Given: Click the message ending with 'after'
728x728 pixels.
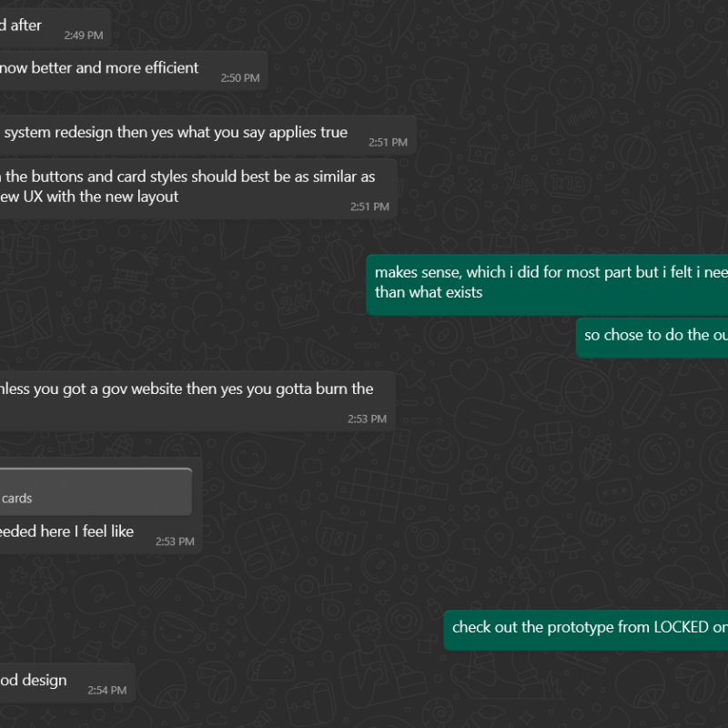Looking at the screenshot, I should tap(55, 28).
